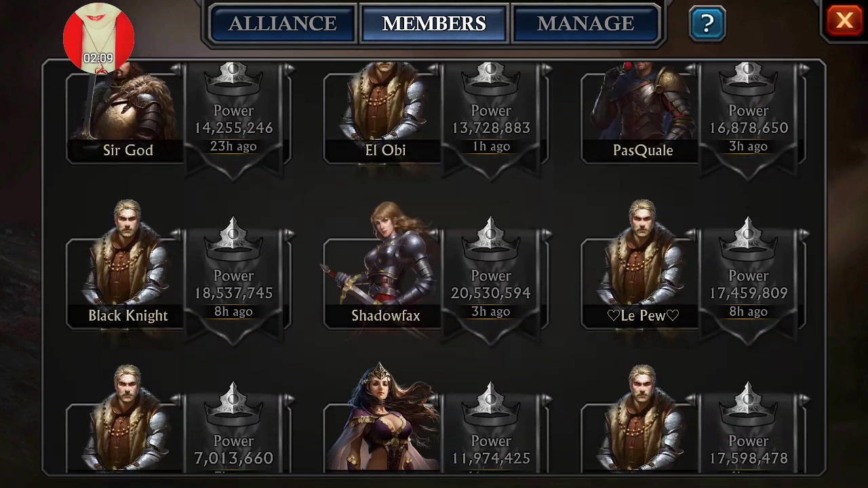Image resolution: width=868 pixels, height=488 pixels.
Task: Switch to the MANAGE tab
Action: (586, 24)
